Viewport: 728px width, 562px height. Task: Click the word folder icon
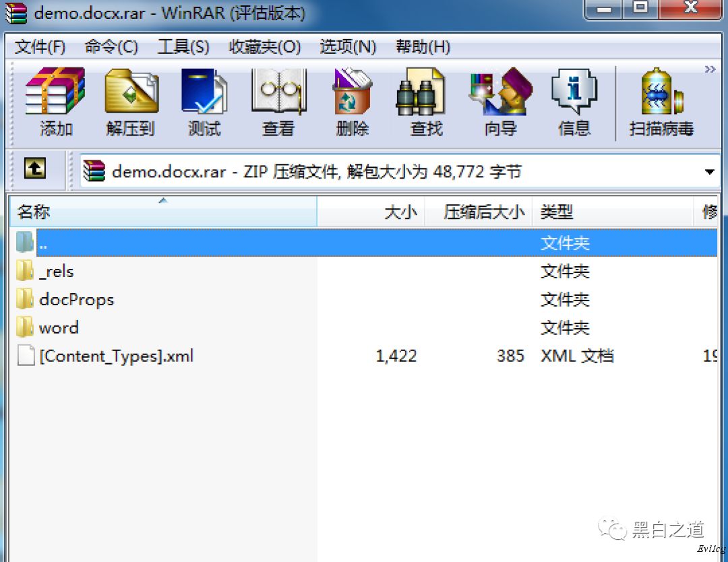coord(25,327)
